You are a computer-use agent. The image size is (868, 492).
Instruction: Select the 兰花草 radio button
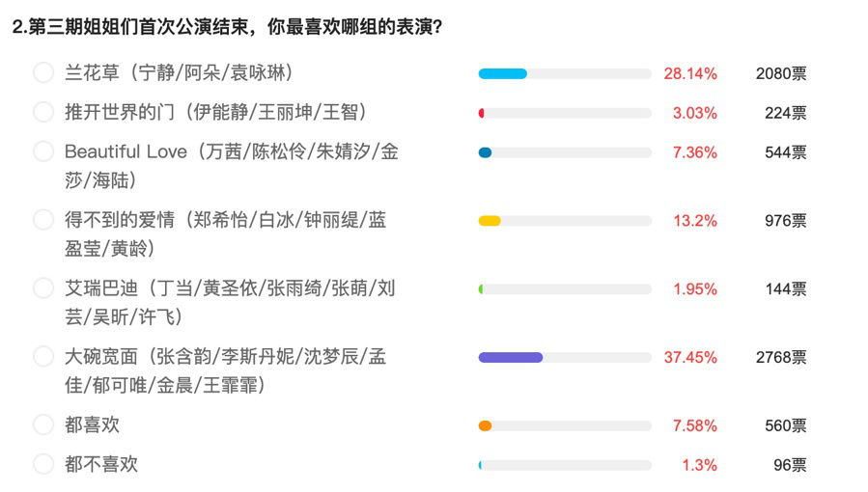click(x=43, y=72)
